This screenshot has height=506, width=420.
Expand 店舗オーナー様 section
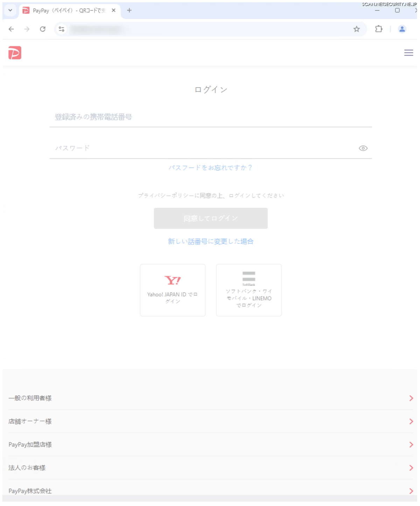click(210, 421)
